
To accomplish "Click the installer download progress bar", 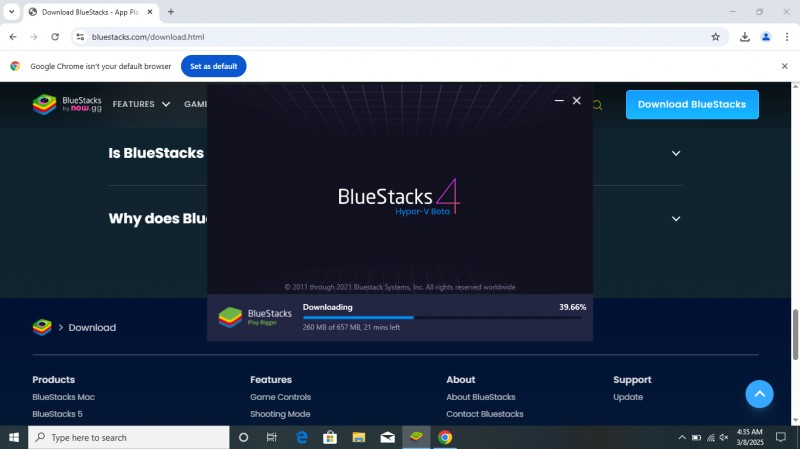I will [x=444, y=317].
